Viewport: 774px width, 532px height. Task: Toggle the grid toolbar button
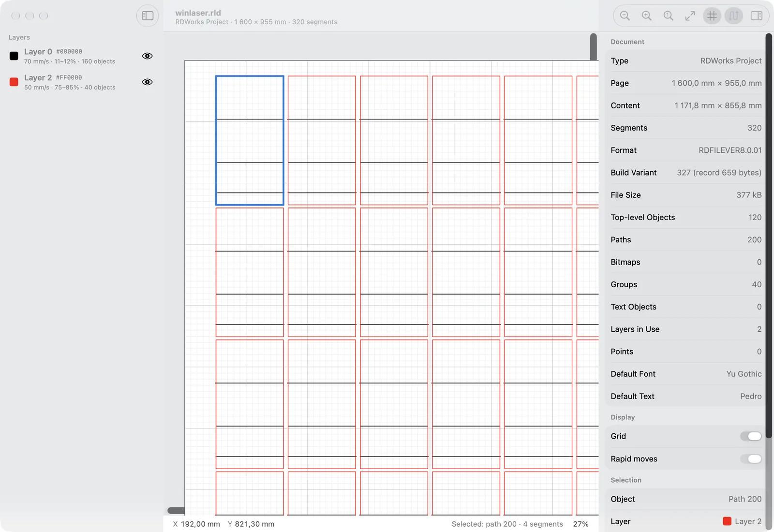tap(712, 16)
